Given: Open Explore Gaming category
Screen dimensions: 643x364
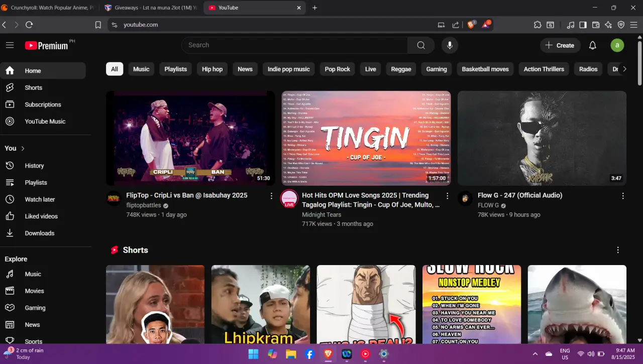Looking at the screenshot, I should [43, 308].
